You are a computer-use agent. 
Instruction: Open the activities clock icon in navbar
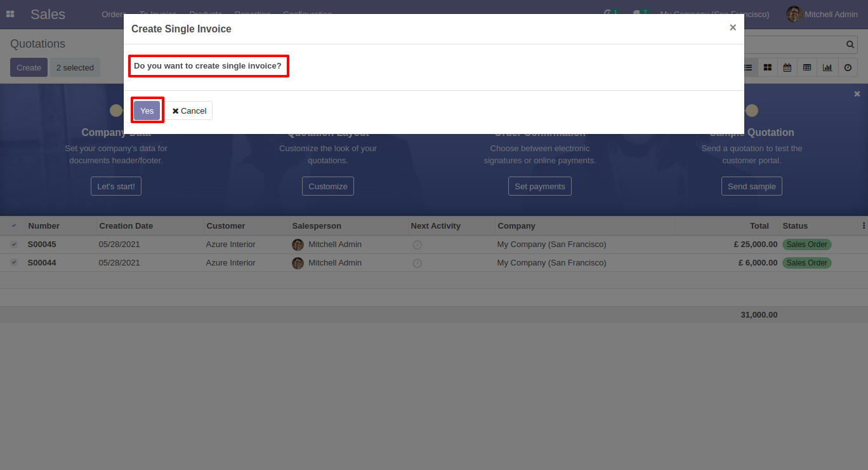pos(610,14)
